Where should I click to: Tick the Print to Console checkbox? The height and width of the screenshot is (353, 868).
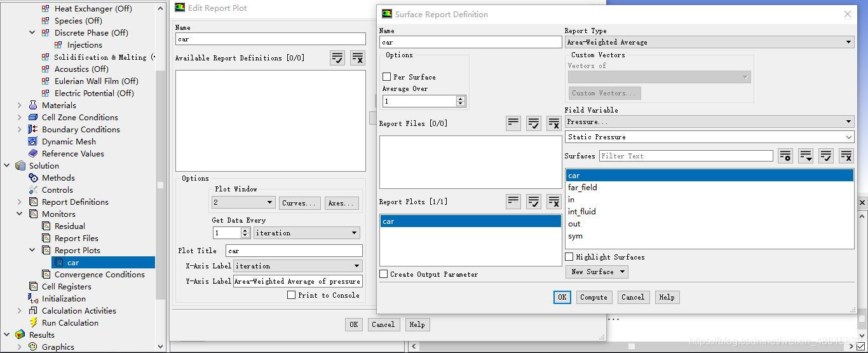291,295
